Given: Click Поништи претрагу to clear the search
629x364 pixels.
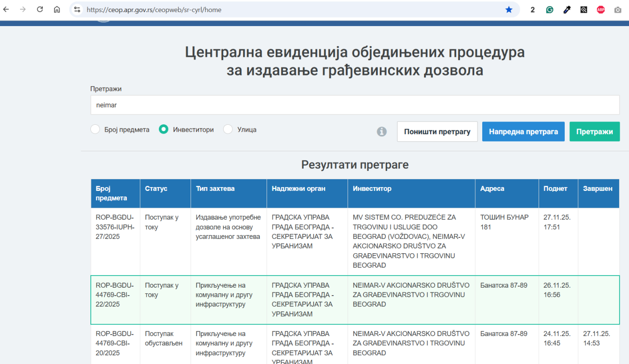Looking at the screenshot, I should tap(437, 131).
